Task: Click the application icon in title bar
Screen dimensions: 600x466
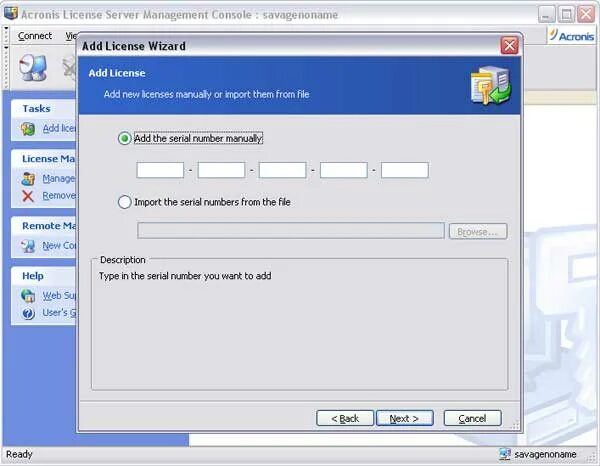Action: [x=10, y=13]
